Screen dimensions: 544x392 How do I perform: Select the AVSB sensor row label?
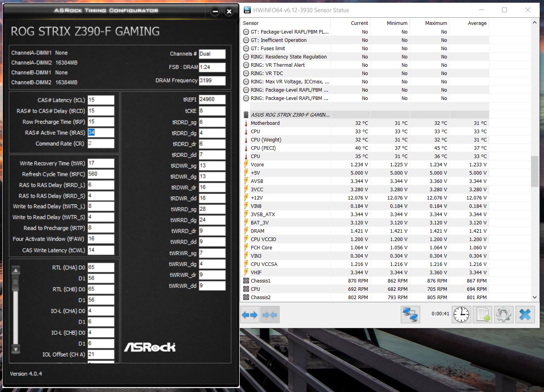[257, 181]
